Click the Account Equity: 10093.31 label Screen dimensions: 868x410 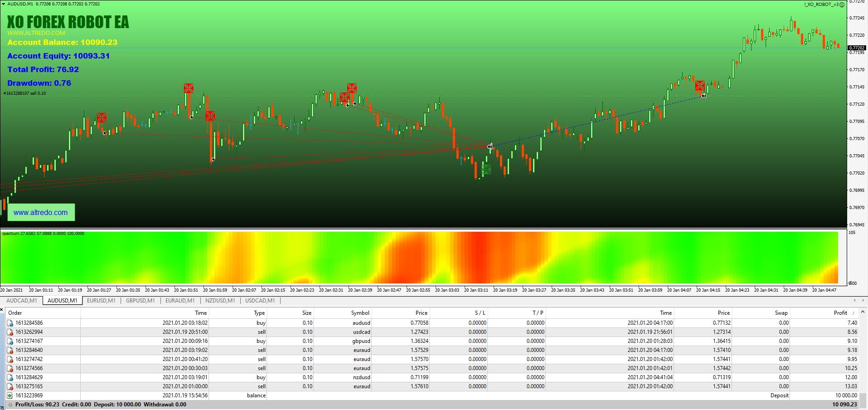[58, 56]
